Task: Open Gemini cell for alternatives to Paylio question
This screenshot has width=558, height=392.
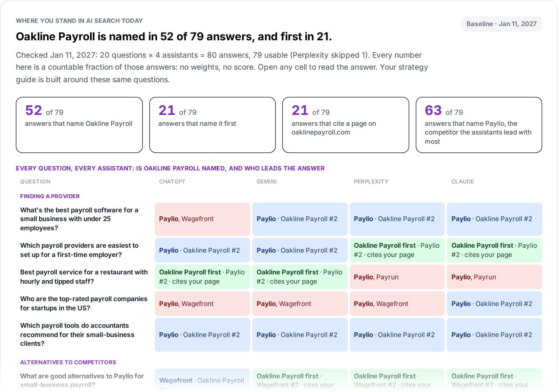Action: click(300, 380)
